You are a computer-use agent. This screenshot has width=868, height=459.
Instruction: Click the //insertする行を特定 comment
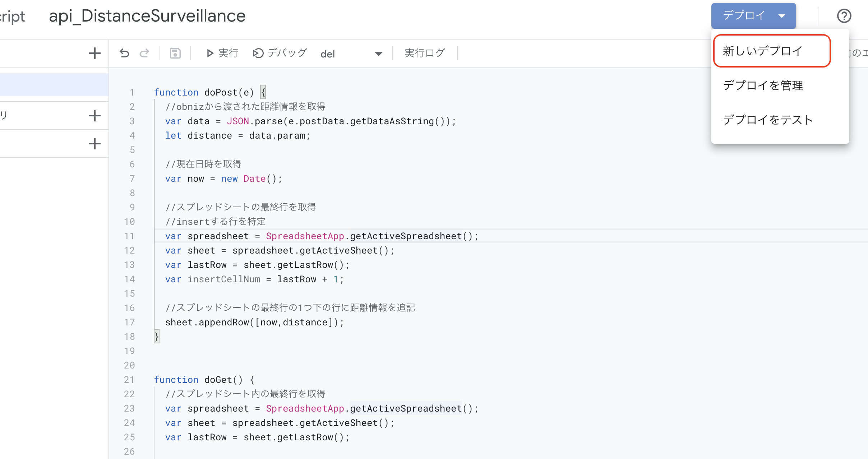pyautogui.click(x=216, y=222)
